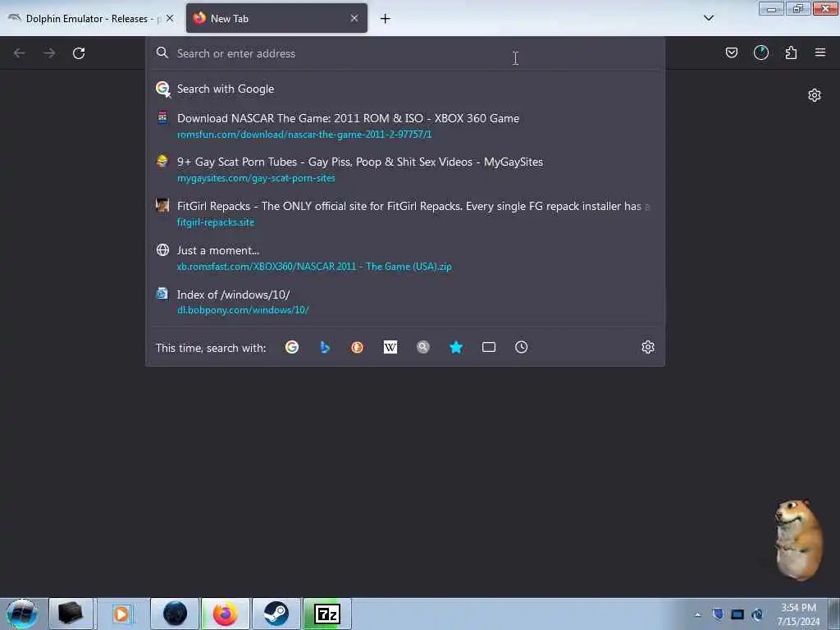Open search settings gear in dropdown
Screen dimensions: 840x630
[x=648, y=347]
